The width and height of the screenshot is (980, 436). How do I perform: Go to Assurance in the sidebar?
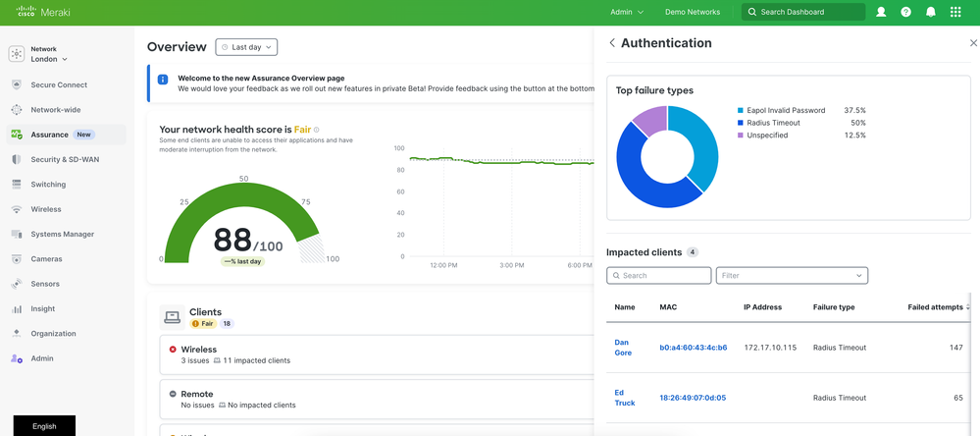49,135
